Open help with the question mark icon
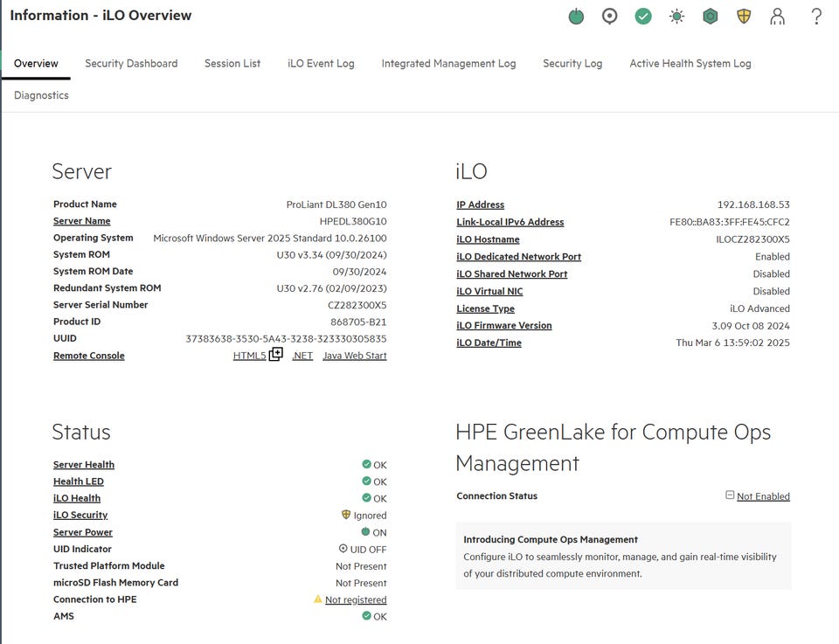 click(x=816, y=17)
